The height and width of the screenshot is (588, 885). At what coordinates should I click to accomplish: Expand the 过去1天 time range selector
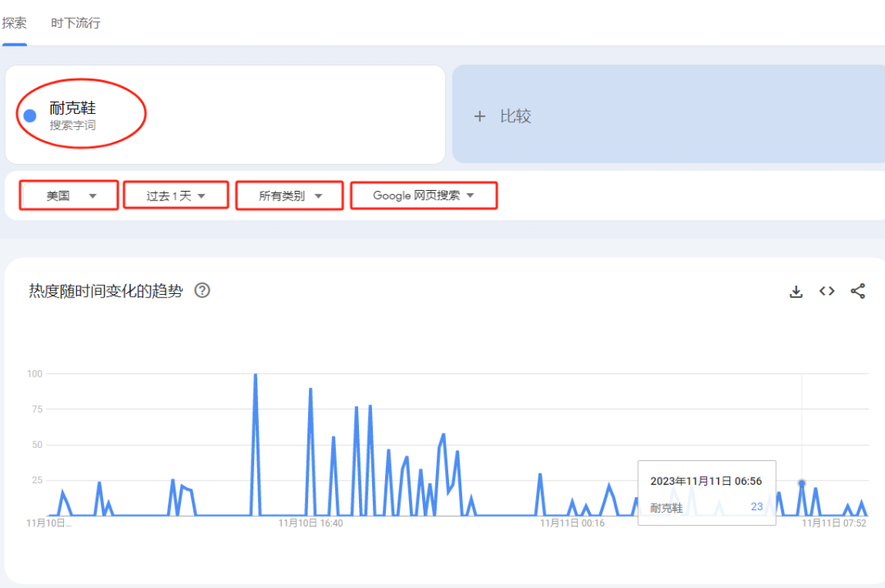(x=175, y=195)
